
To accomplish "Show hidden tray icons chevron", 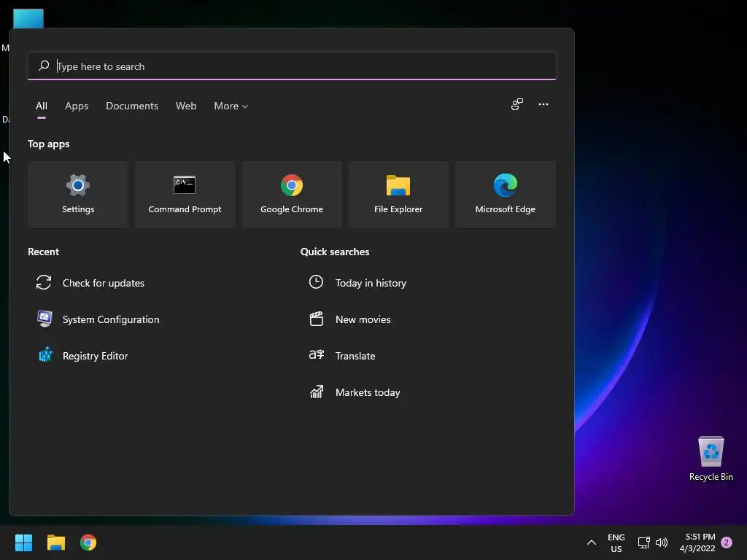I will [591, 542].
